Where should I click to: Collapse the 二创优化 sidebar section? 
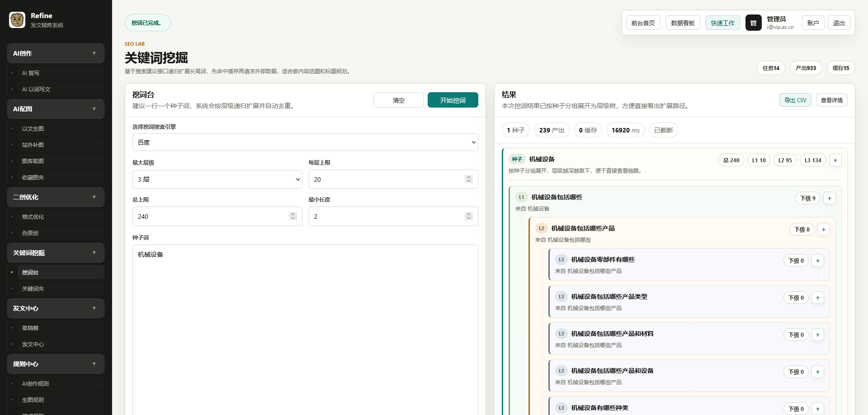pyautogui.click(x=56, y=197)
